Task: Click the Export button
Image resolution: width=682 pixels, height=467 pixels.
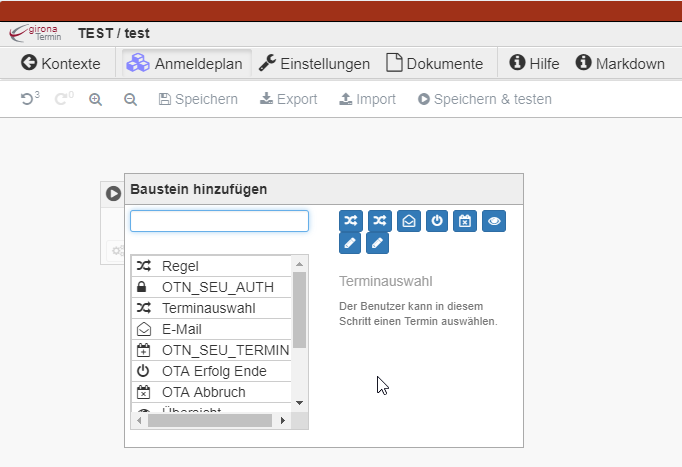Action: tap(288, 99)
